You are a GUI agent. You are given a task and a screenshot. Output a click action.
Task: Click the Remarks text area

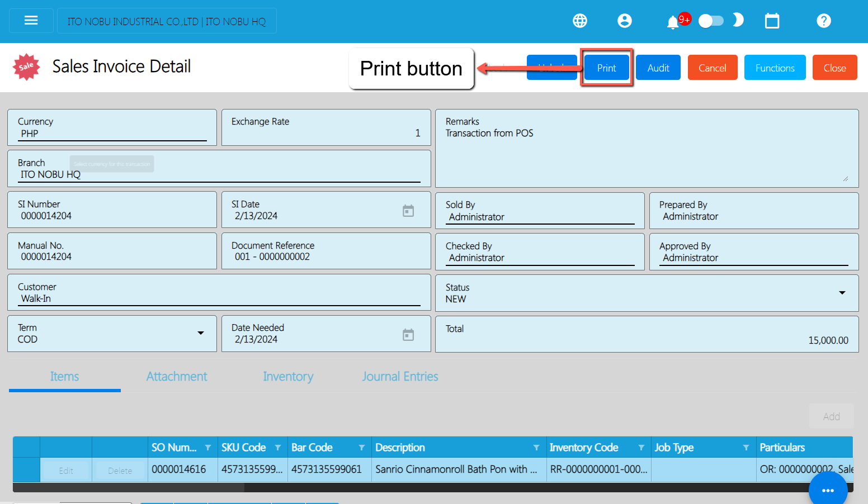click(646, 156)
